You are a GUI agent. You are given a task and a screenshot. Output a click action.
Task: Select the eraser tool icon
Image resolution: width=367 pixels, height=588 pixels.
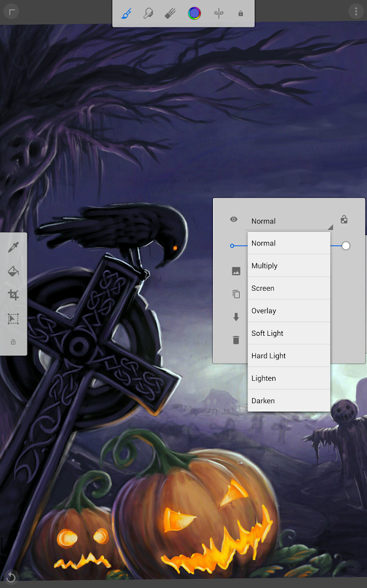170,14
